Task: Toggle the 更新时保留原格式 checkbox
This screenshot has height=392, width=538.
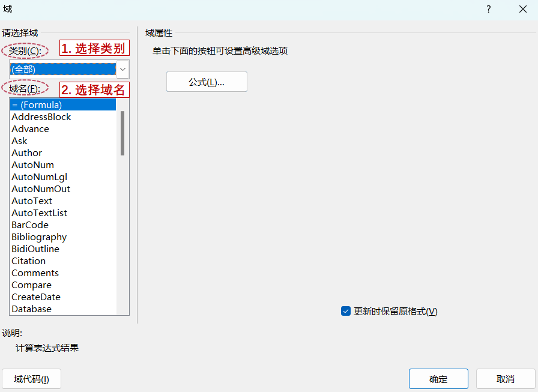Action: click(345, 311)
